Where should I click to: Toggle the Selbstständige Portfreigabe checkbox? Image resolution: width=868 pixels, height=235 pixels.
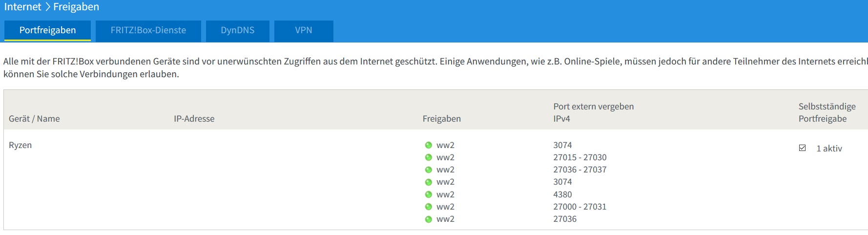point(802,148)
